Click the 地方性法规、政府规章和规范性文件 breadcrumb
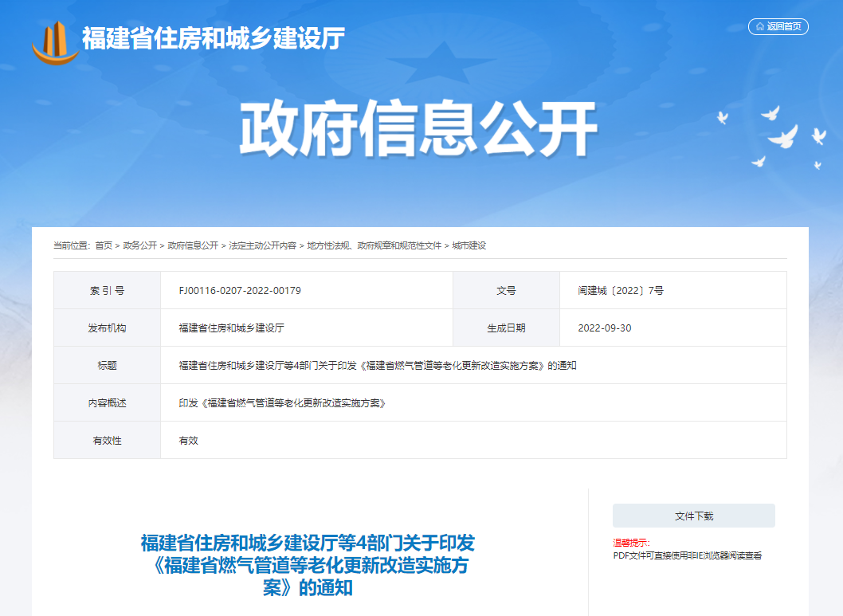The image size is (843, 616). point(374,245)
